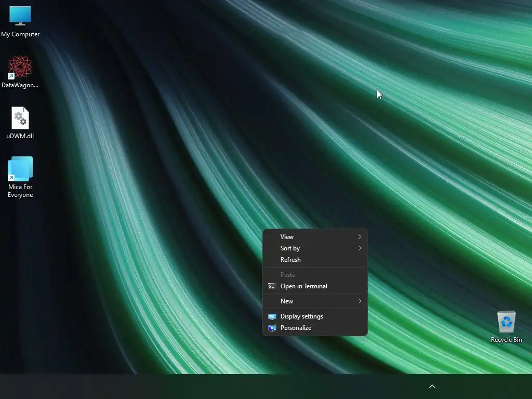
Task: Show hidden tray icons with the chevron
Action: pos(432,387)
